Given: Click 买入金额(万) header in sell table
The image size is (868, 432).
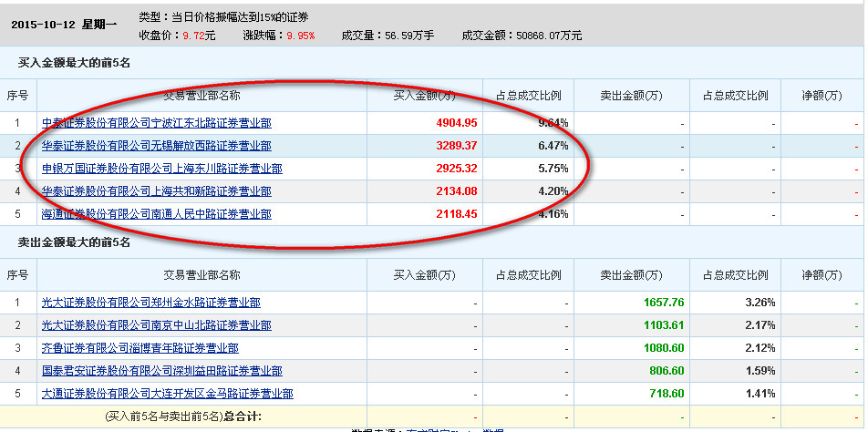Looking at the screenshot, I should coord(425,275).
